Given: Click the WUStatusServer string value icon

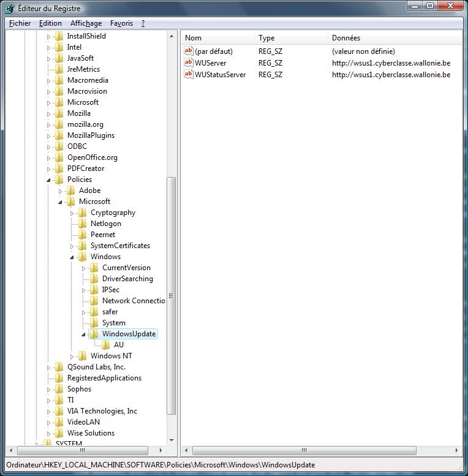Looking at the screenshot, I should (x=189, y=74).
